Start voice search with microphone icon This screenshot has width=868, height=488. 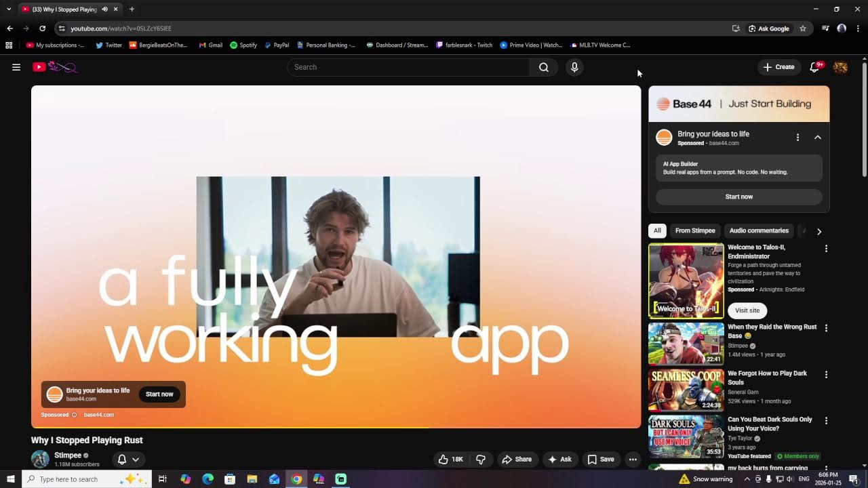tap(574, 67)
